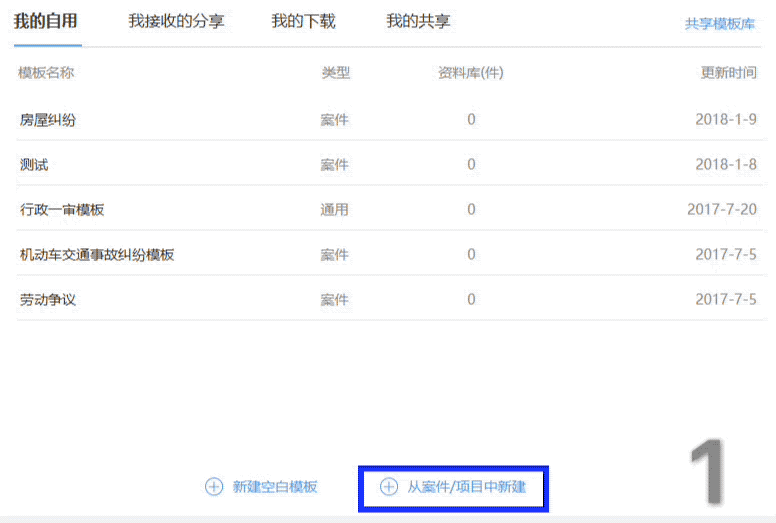The image size is (776, 523).
Task: Click the 2017-7-20 update date
Action: coord(722,209)
